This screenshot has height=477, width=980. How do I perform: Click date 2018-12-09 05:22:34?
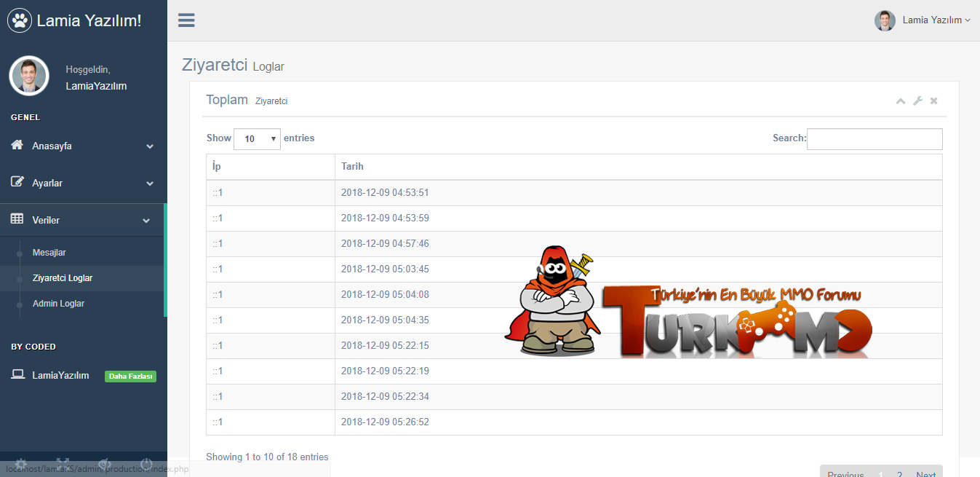[x=385, y=397]
